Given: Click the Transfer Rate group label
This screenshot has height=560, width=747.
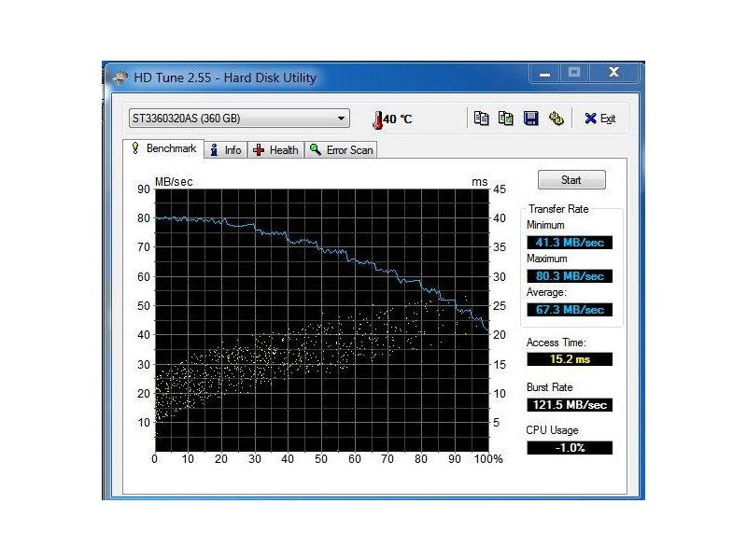Looking at the screenshot, I should pos(558,209).
